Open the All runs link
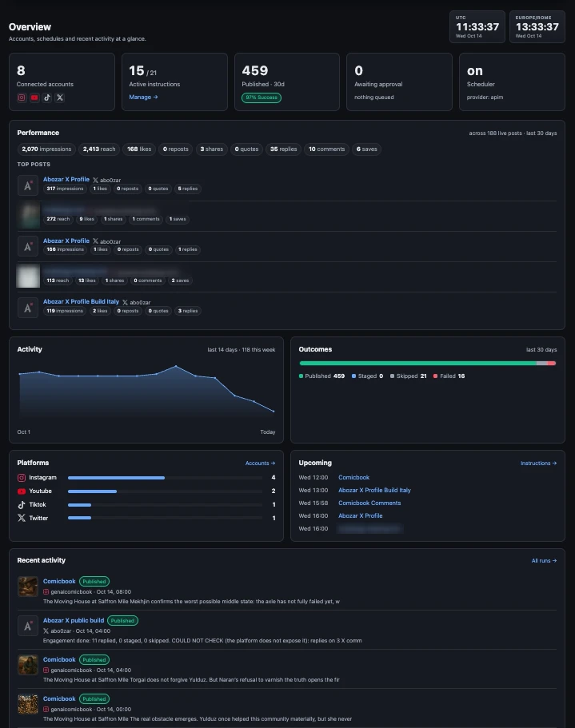Screen dimensions: 575x728 point(544,561)
